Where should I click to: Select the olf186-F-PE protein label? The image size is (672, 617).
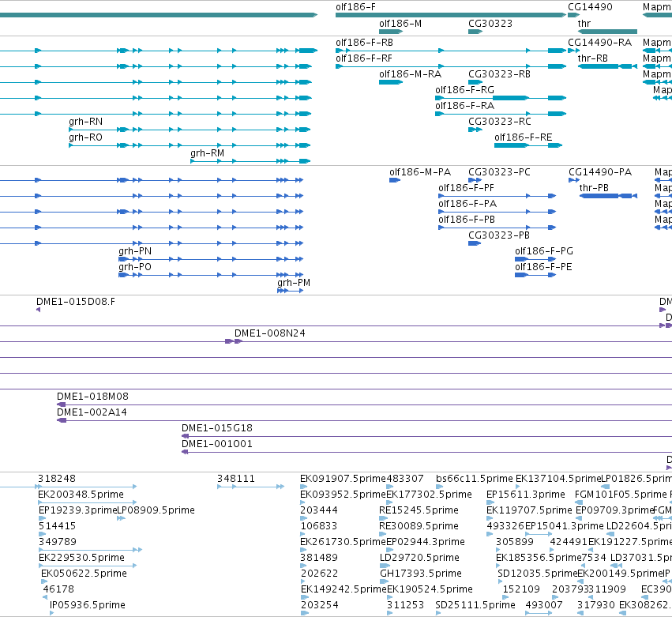pyautogui.click(x=543, y=268)
